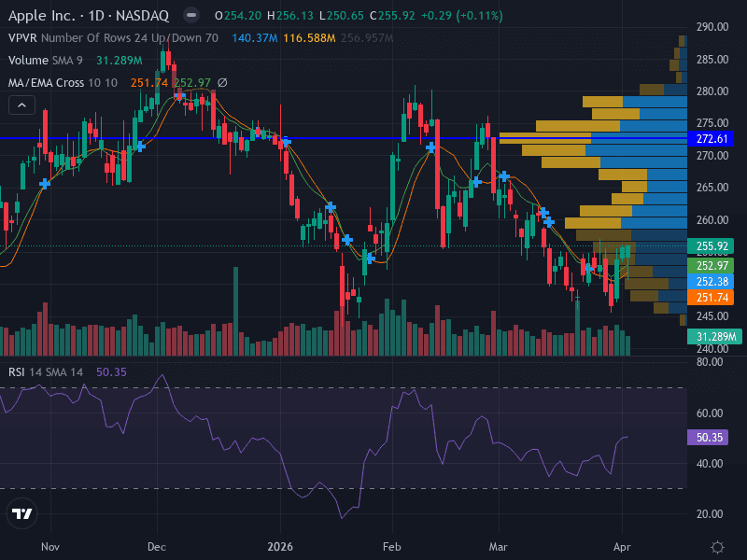Click the orange 251.74 MA price label
This screenshot has height=560, width=747.
711,298
